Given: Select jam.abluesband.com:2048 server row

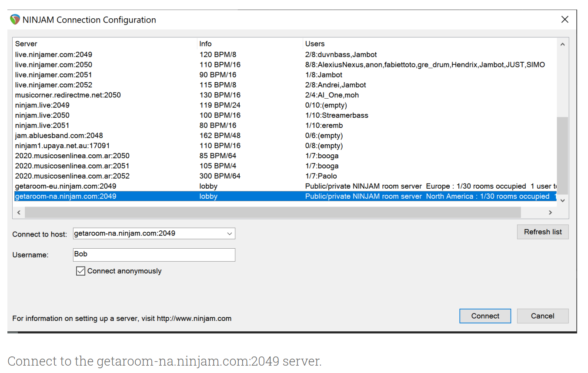Looking at the screenshot, I should pyautogui.click(x=59, y=136).
